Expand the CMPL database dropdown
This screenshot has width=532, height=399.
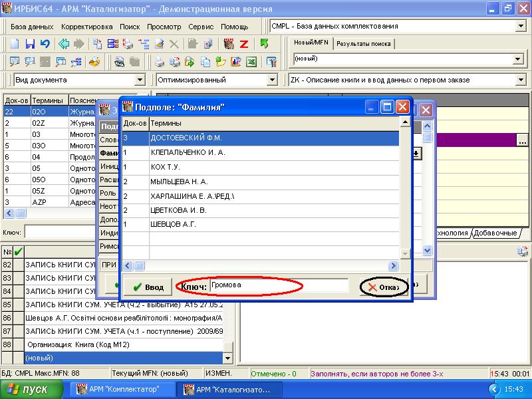pyautogui.click(x=521, y=27)
